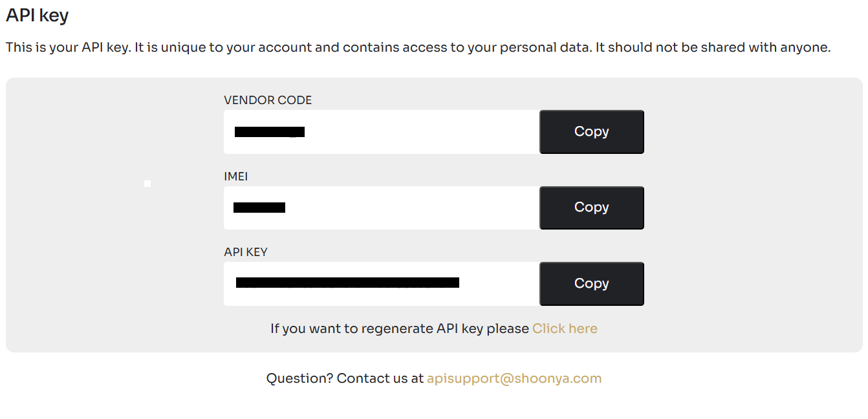Copy the IMEI value
Image resolution: width=868 pixels, height=419 pixels.
pos(592,208)
